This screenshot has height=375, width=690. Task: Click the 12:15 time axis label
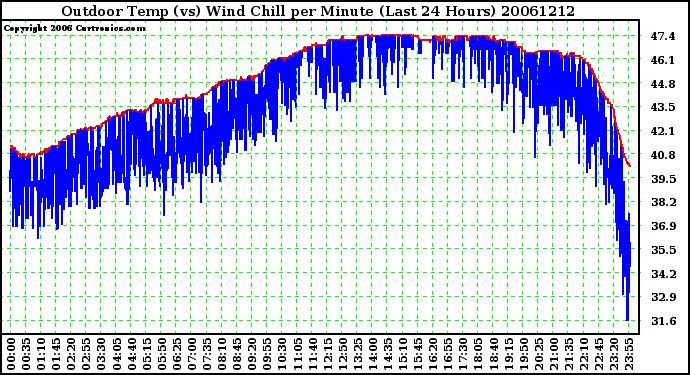(x=327, y=354)
